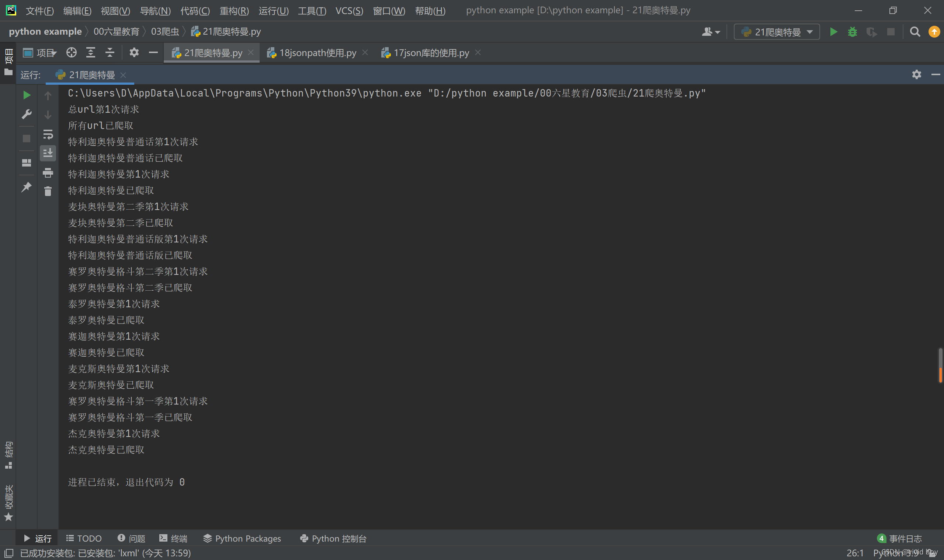Click the print icon in run panel
This screenshot has height=560, width=944.
coord(48,173)
